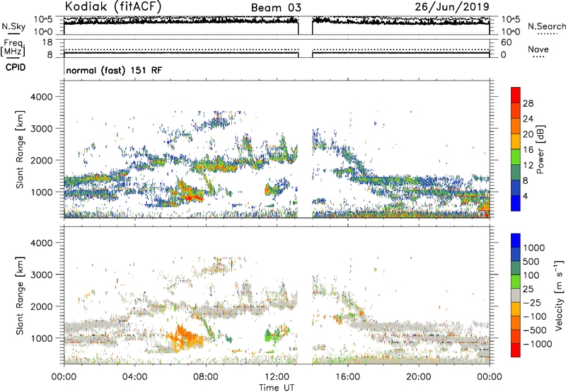Click 'normal (fast) 151 RF' text
This screenshot has height=392, width=566.
tap(114, 70)
